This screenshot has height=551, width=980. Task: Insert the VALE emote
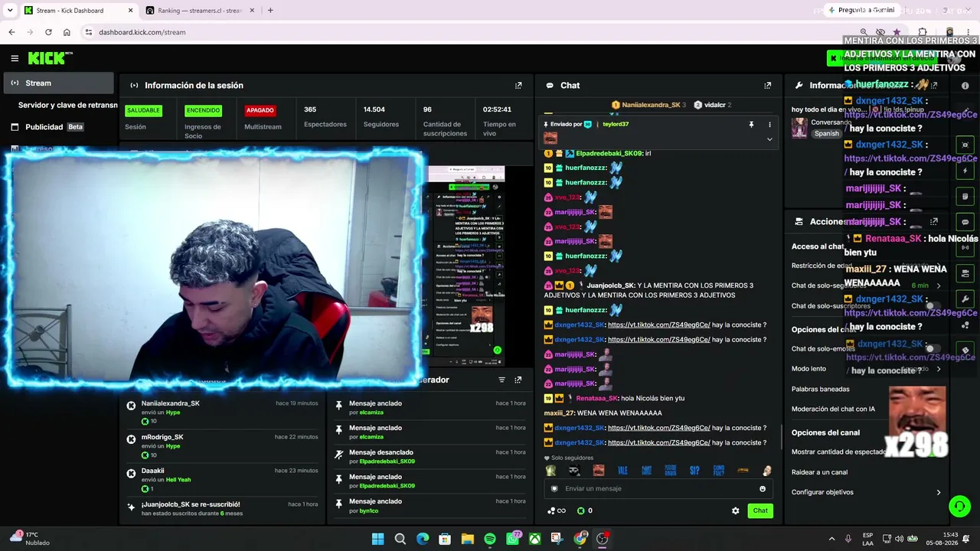(x=622, y=471)
